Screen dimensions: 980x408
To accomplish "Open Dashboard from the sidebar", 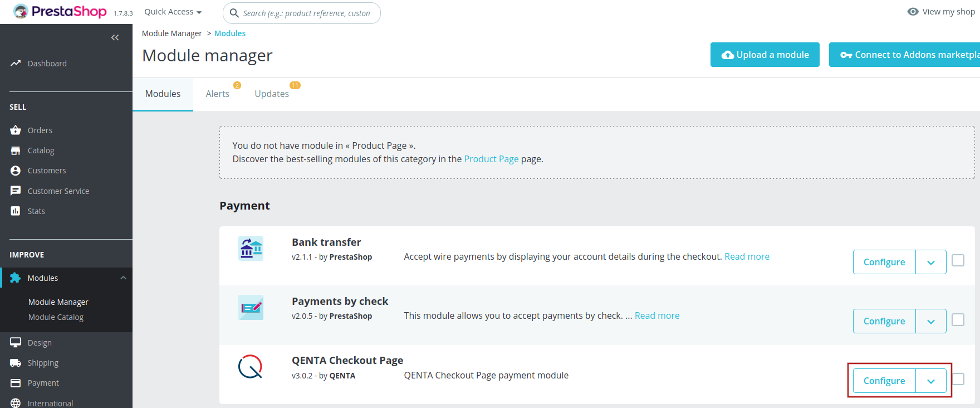I will point(47,64).
